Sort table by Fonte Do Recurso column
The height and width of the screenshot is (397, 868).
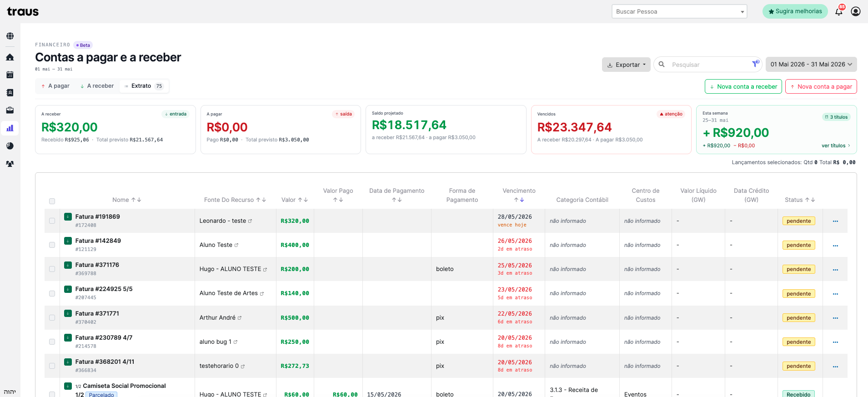[x=261, y=200]
